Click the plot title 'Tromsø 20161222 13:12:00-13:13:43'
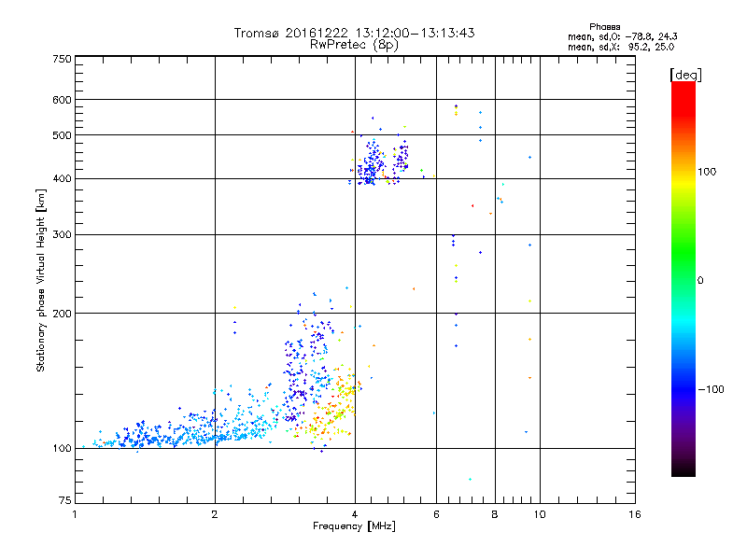Viewport: 747px width, 560px height. (x=354, y=33)
